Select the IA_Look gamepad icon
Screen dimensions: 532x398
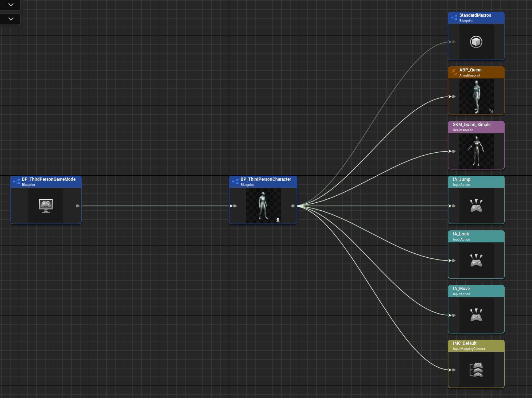[x=476, y=261]
